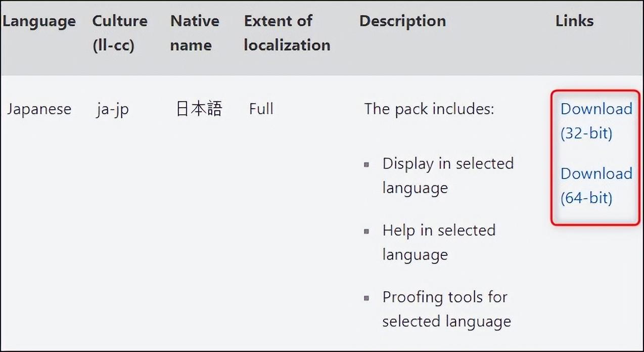Click the Links column header
The image size is (644, 352).
click(574, 21)
